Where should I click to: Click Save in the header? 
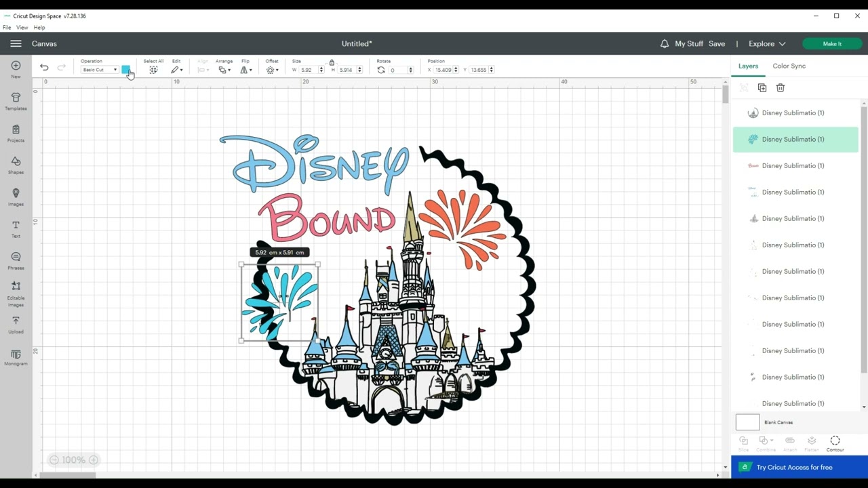click(717, 43)
